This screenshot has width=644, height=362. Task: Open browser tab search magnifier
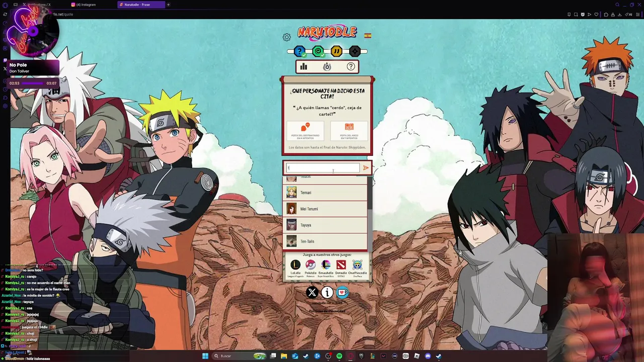tap(617, 5)
